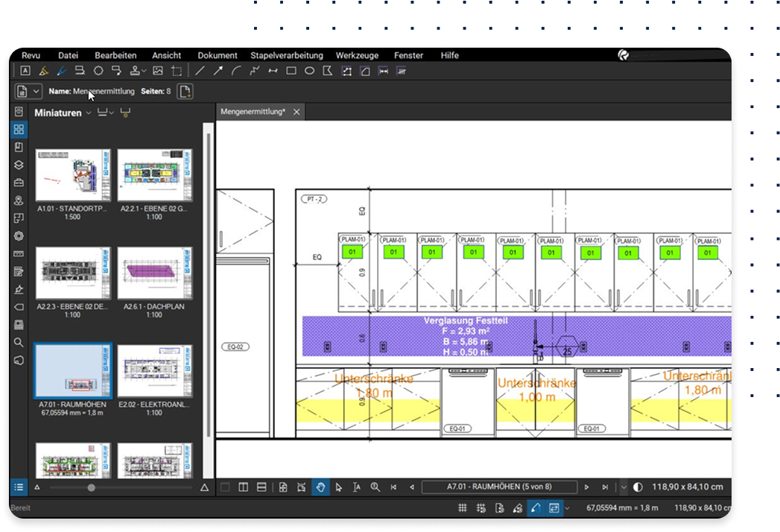
Task: Select the Callout tool
Action: 116,71
